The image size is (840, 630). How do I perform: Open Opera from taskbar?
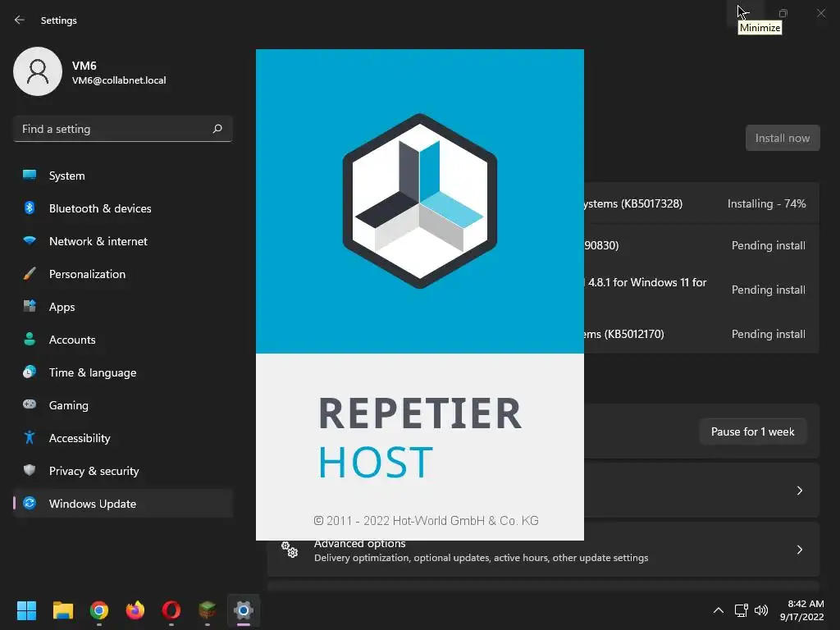(171, 610)
